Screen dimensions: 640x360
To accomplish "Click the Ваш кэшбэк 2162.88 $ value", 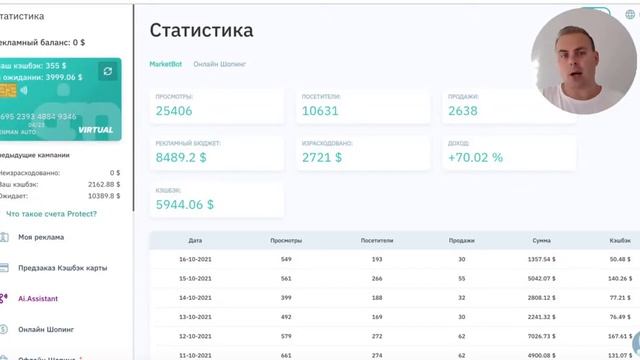I will click(x=104, y=184).
